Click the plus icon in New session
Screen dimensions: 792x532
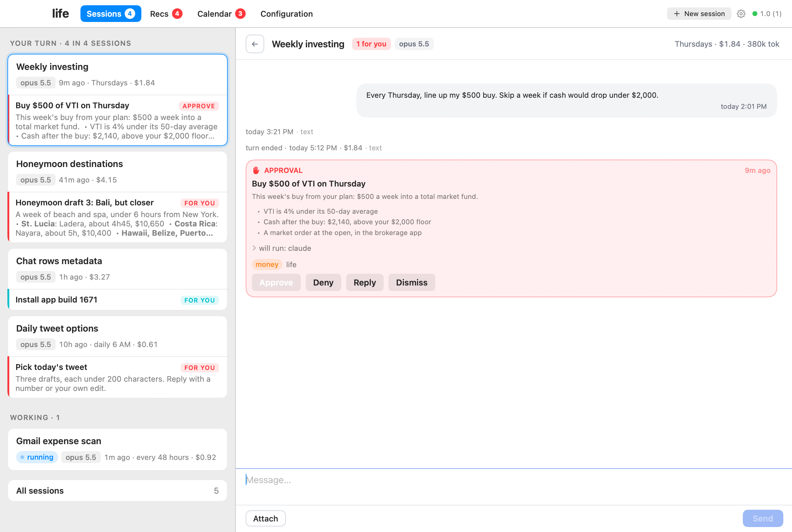(677, 14)
